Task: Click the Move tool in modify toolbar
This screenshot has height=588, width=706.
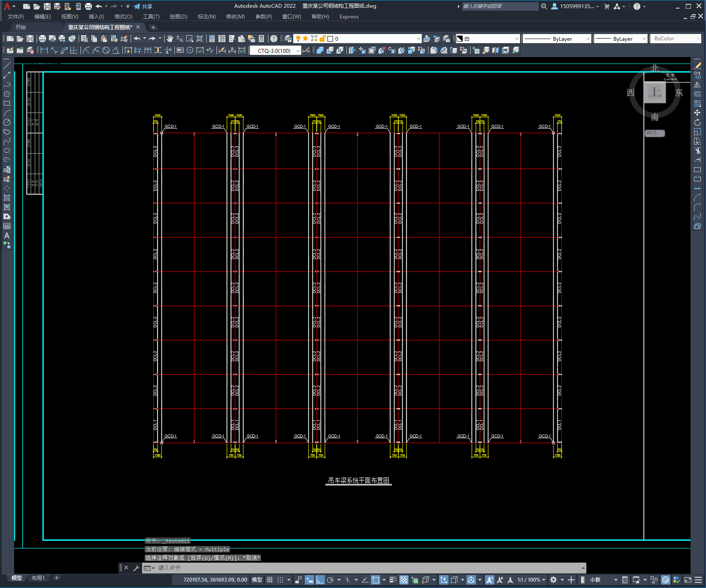Action: coord(697,113)
